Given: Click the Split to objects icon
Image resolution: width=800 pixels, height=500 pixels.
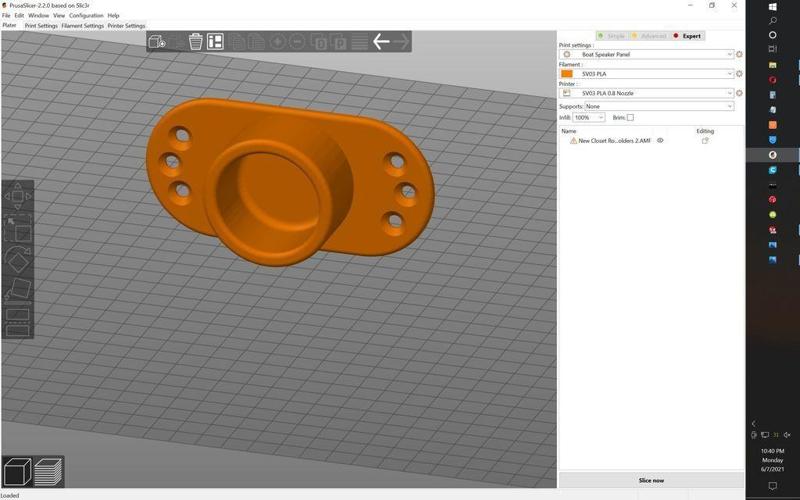Looking at the screenshot, I should 319,41.
